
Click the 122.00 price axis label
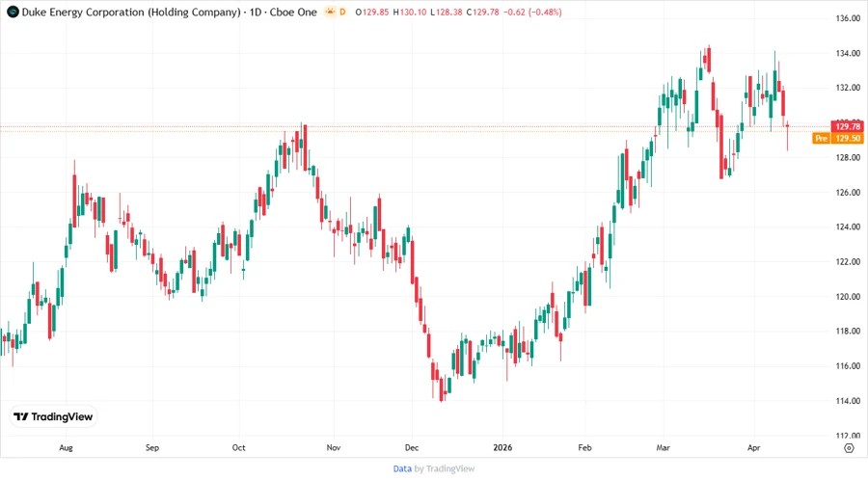tap(848, 261)
